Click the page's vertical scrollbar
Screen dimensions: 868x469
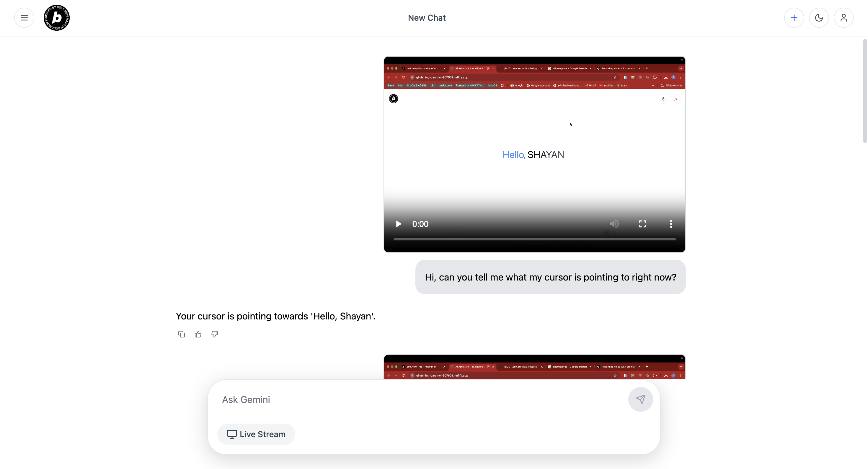click(865, 91)
